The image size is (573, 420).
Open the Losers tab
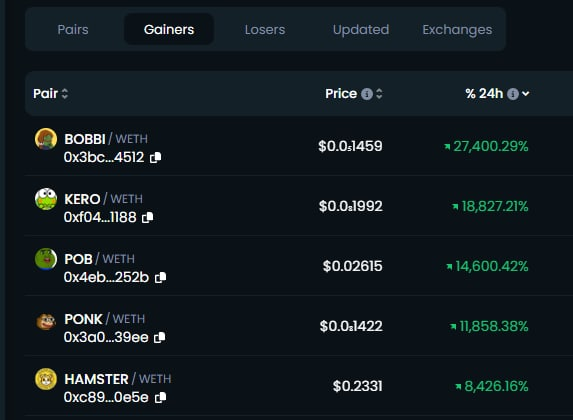coord(265,29)
